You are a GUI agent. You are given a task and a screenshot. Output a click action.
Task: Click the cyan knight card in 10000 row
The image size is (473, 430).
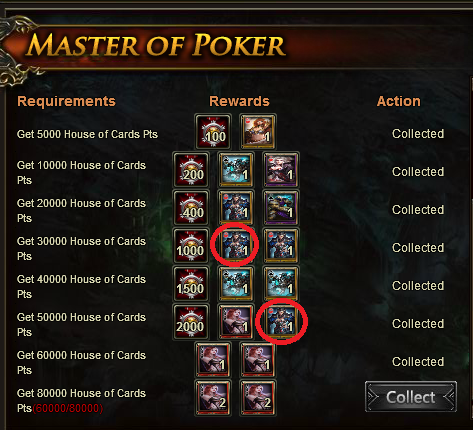pyautogui.click(x=235, y=170)
